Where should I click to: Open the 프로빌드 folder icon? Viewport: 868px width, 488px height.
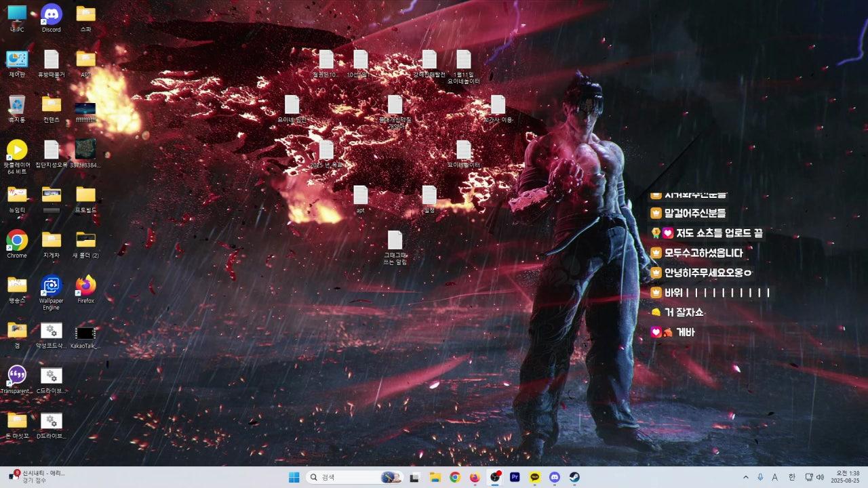click(85, 199)
